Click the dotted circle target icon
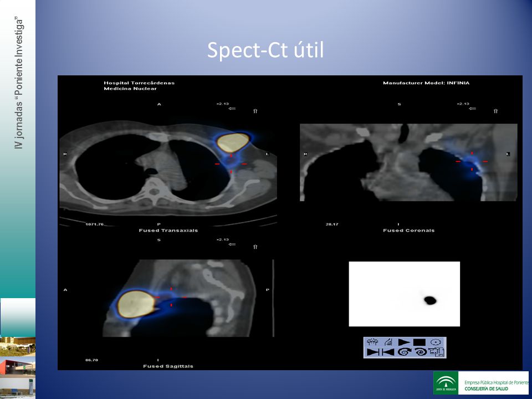The width and height of the screenshot is (532, 399). pyautogui.click(x=436, y=342)
